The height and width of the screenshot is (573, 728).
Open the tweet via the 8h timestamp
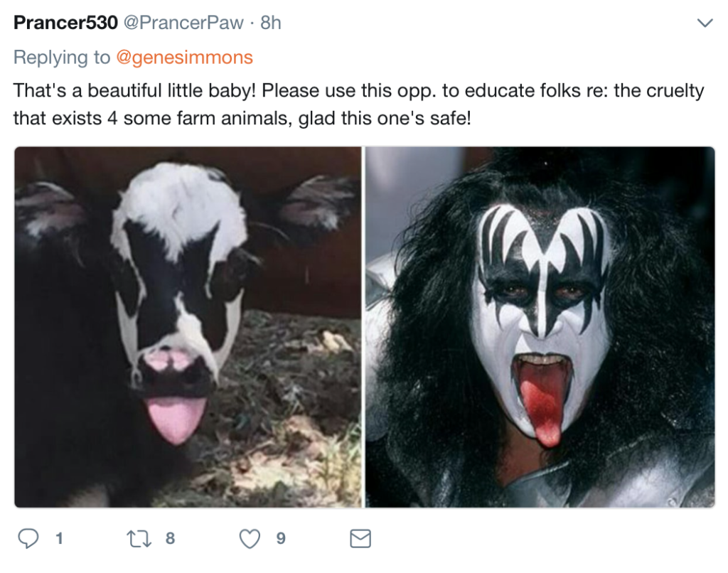point(271,23)
